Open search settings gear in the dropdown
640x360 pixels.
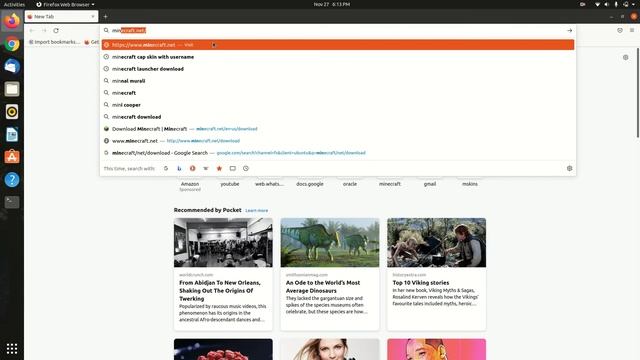[x=569, y=168]
